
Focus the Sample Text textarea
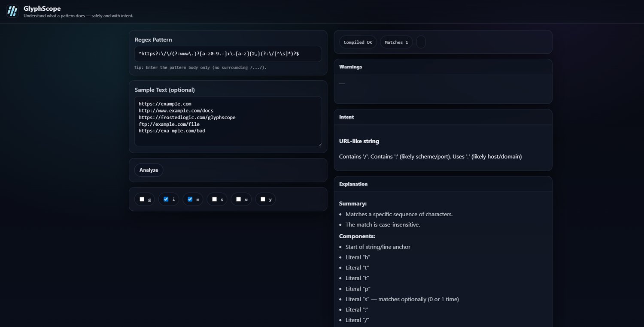tap(228, 121)
